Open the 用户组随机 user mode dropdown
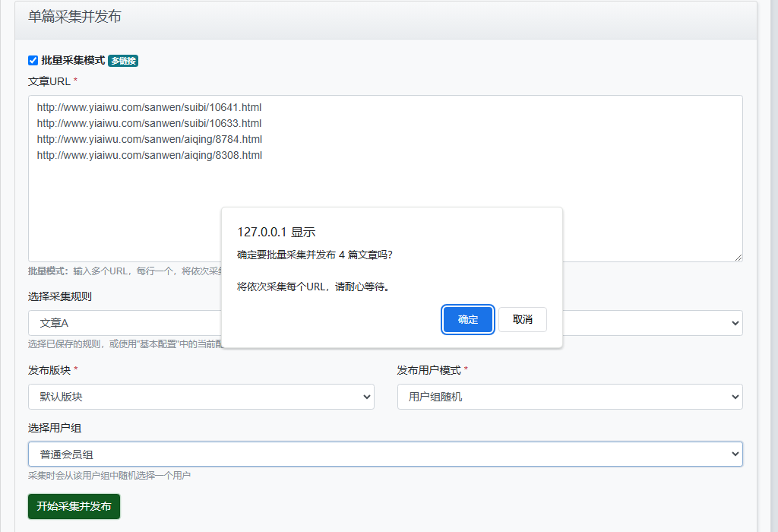778x532 pixels. click(x=570, y=397)
